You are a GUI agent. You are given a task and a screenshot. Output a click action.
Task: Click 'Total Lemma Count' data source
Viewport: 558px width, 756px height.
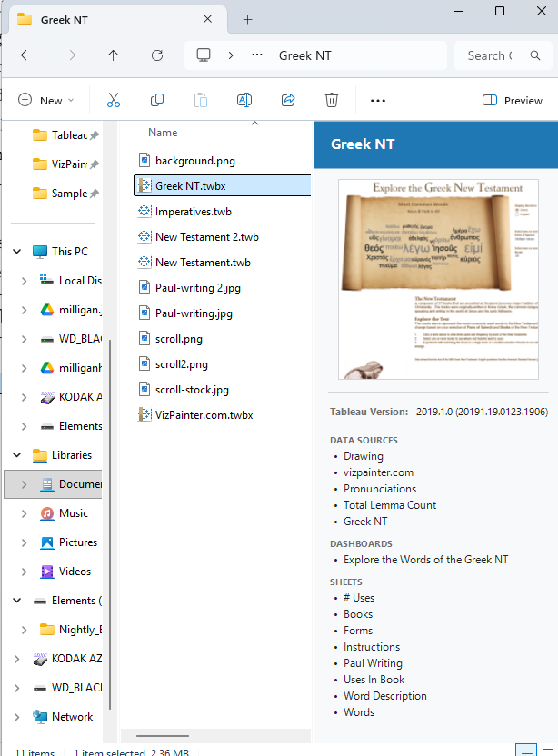coord(390,505)
